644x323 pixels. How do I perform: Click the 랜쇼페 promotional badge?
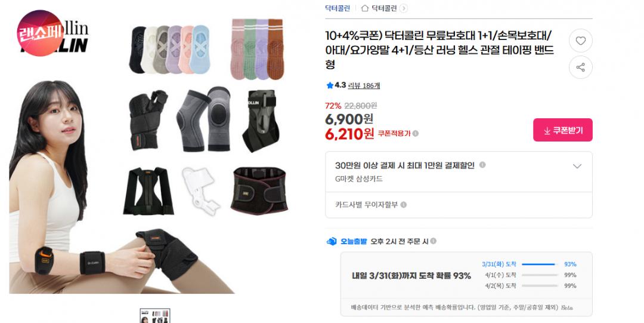[41, 33]
